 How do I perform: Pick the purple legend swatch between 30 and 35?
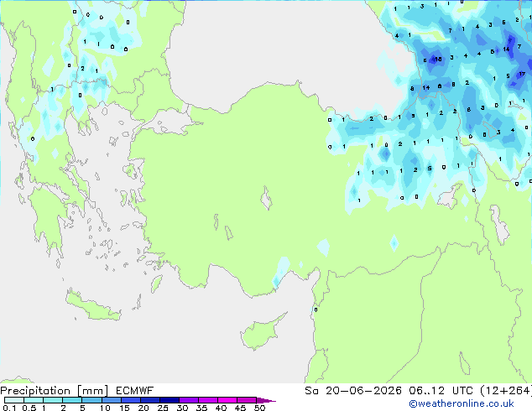[x=189, y=400]
